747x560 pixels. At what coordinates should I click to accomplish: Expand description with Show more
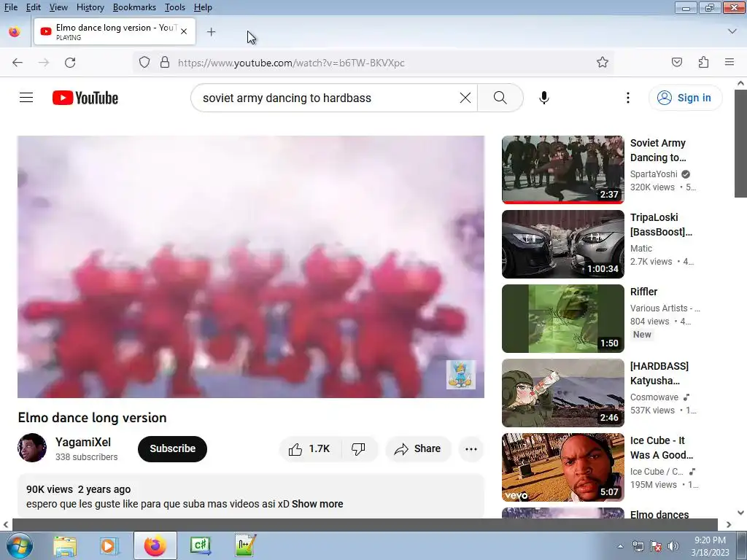tap(317, 504)
